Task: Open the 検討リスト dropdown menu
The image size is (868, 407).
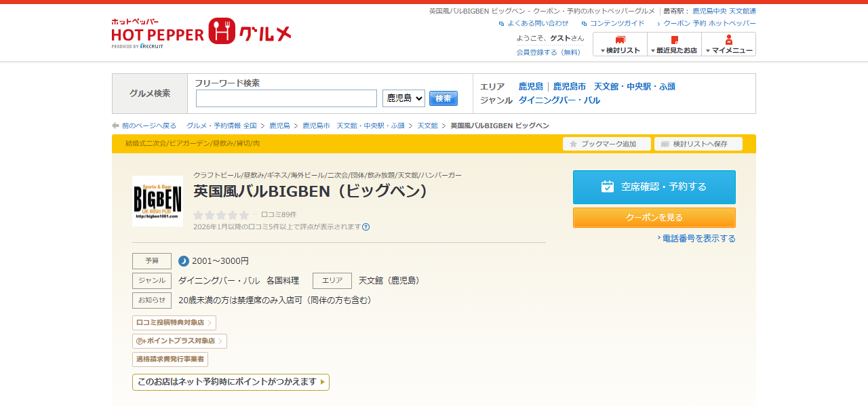Action: tap(620, 44)
